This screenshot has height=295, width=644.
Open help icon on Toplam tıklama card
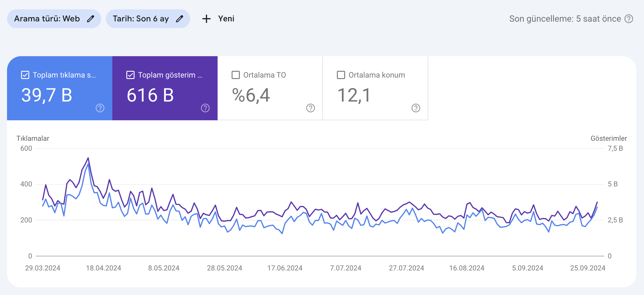(100, 108)
